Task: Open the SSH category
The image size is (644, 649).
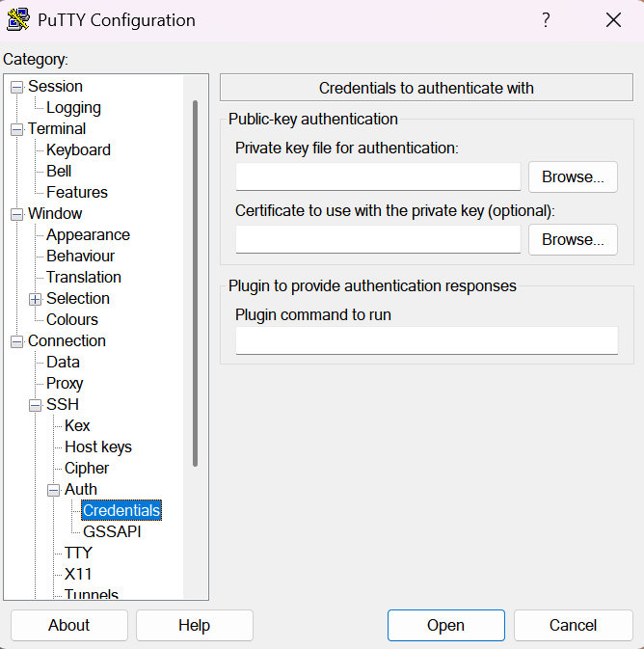Action: pyautogui.click(x=63, y=404)
